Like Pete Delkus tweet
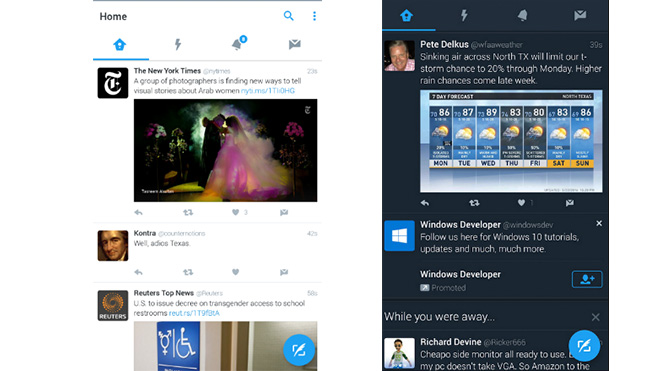 pos(521,203)
